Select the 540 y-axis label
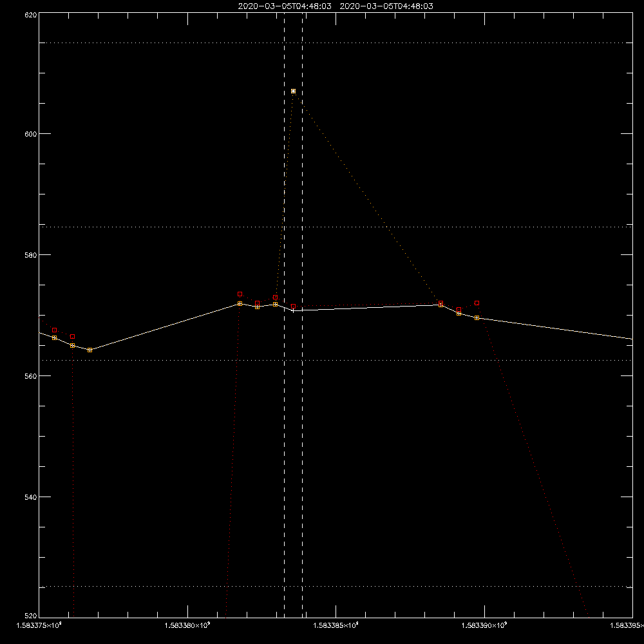This screenshot has height=644, width=644. [x=31, y=497]
